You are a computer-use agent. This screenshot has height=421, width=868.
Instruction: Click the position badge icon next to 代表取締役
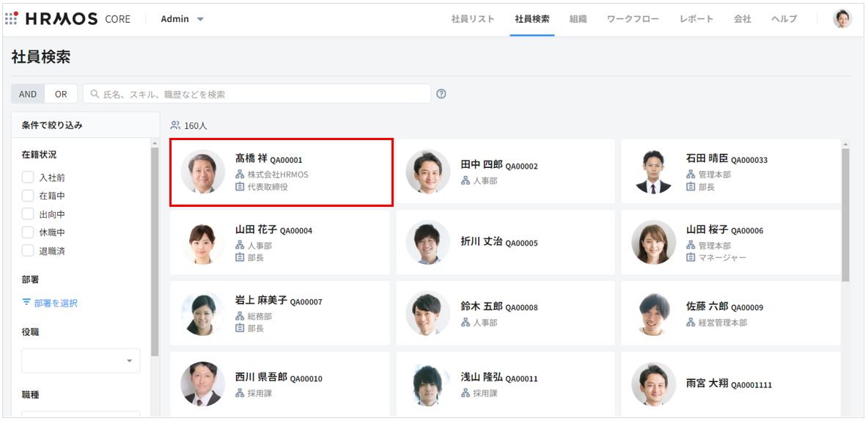[240, 187]
